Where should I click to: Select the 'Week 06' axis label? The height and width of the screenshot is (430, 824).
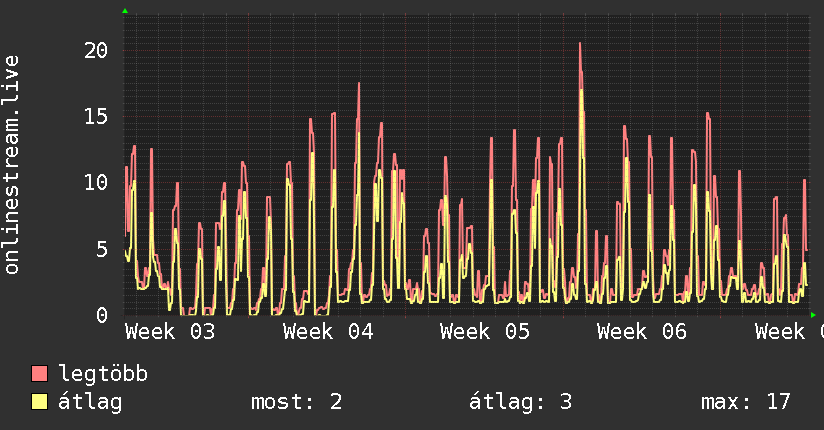(x=642, y=332)
